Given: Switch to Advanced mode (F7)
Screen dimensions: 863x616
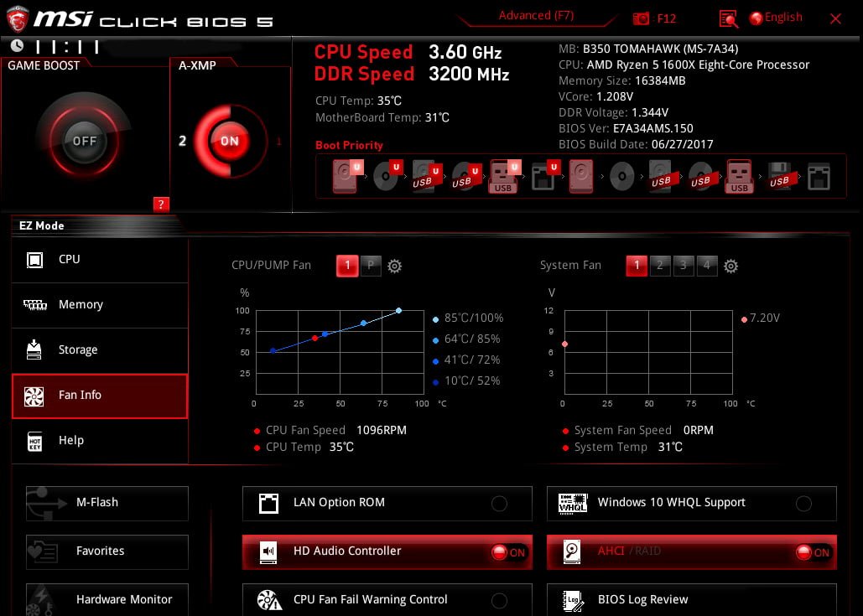Looking at the screenshot, I should [x=536, y=16].
